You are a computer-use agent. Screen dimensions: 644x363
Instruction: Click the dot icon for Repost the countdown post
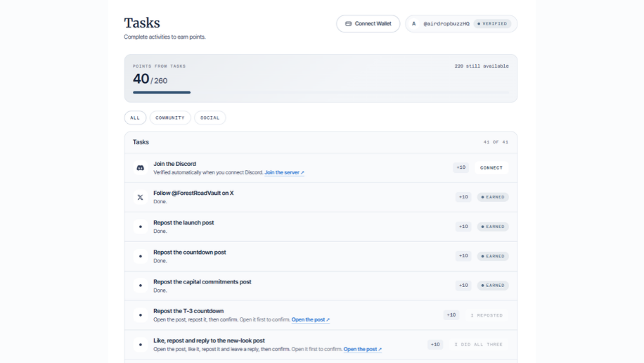click(x=141, y=256)
